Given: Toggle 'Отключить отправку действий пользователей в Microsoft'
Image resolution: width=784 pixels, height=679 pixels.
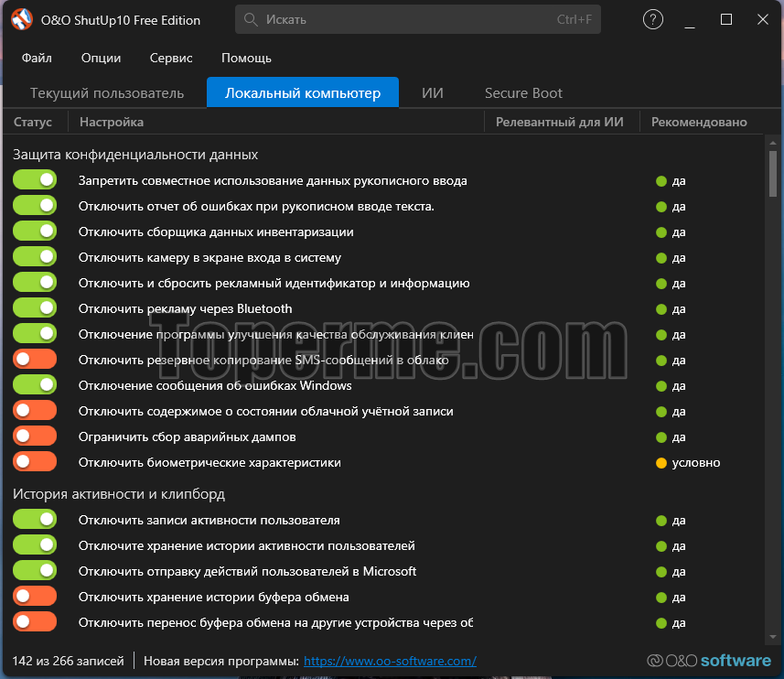Looking at the screenshot, I should (35, 570).
